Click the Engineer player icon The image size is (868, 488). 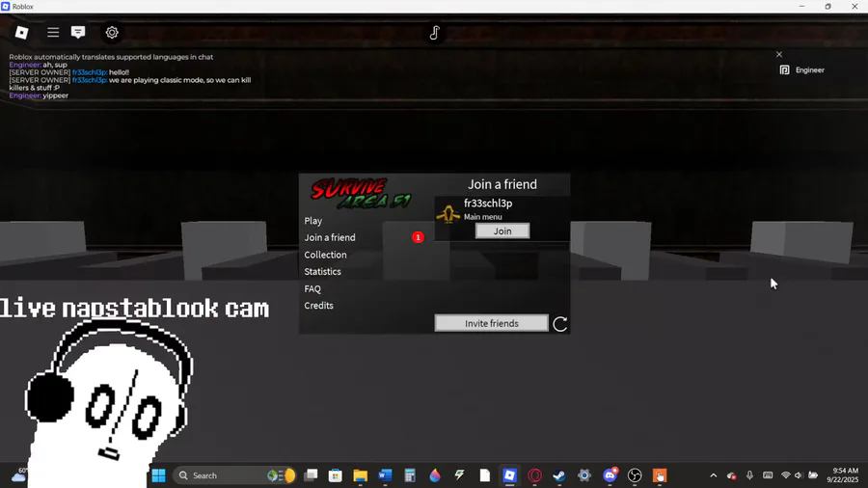click(x=784, y=70)
